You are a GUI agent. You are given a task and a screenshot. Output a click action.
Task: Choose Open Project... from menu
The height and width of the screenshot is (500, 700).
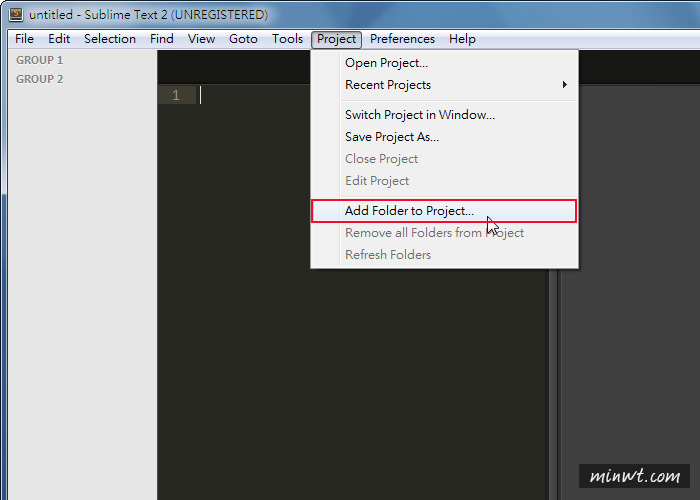pyautogui.click(x=444, y=63)
